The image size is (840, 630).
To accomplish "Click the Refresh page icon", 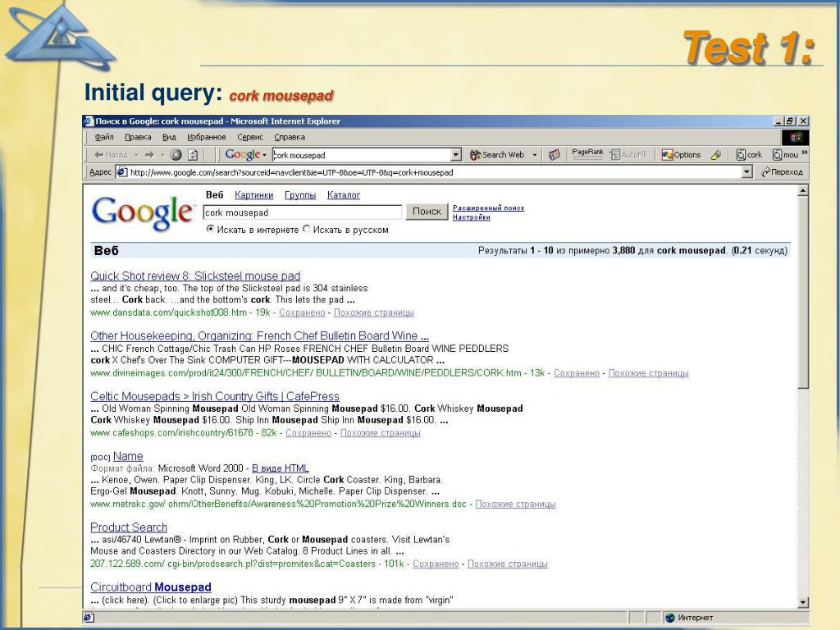I will (x=193, y=155).
